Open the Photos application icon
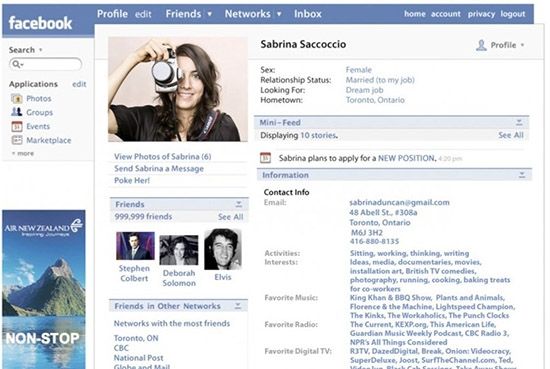This screenshot has height=369, width=550. (x=16, y=99)
